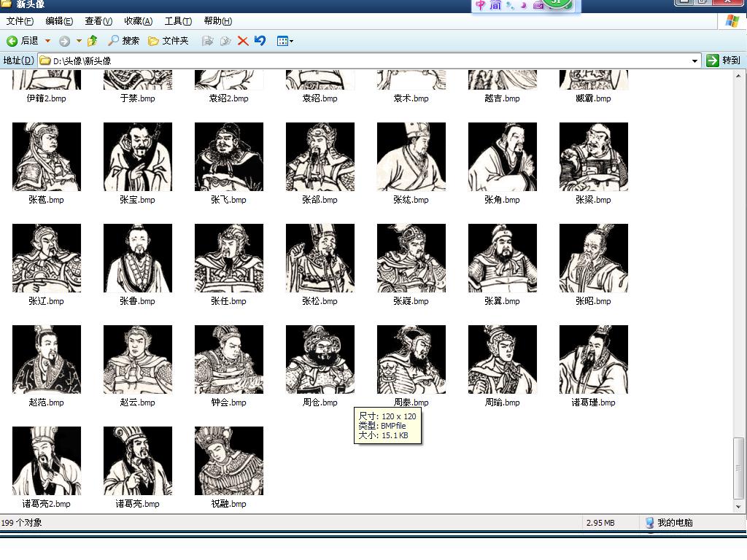Click the vertical scrollbar thumb

738,468
